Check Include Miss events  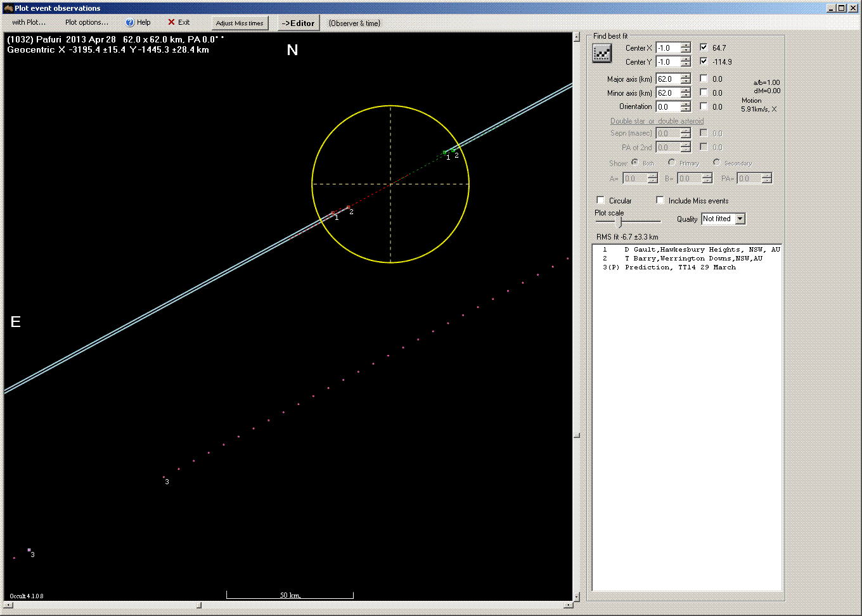[x=660, y=200]
